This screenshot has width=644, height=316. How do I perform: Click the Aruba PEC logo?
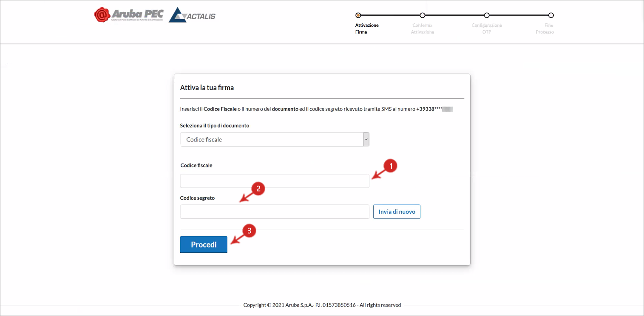click(x=128, y=14)
